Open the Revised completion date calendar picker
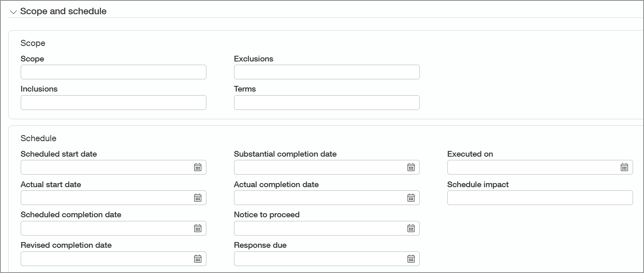 198,259
